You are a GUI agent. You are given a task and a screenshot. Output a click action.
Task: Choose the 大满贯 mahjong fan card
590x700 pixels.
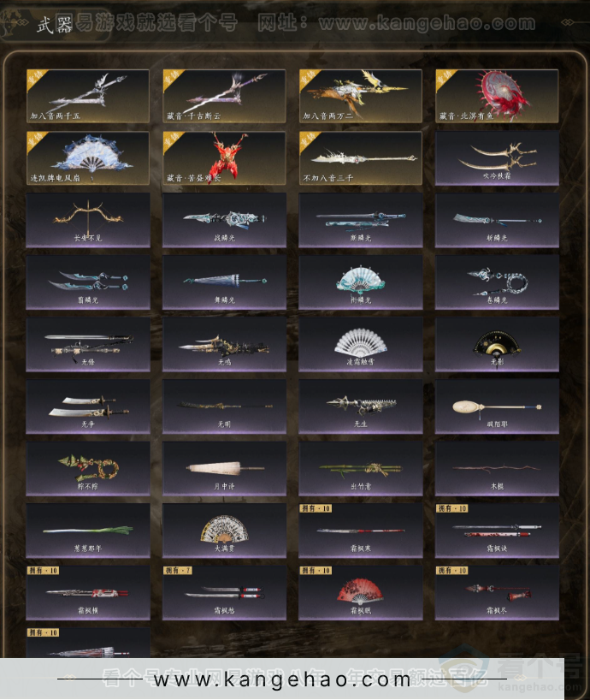coord(224,531)
